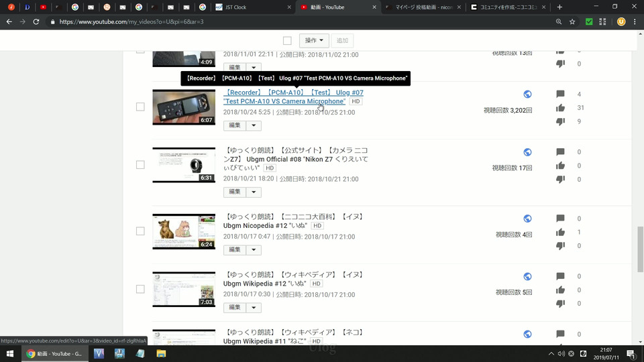
Task: Bookmark this page with the star icon
Action: point(572,21)
